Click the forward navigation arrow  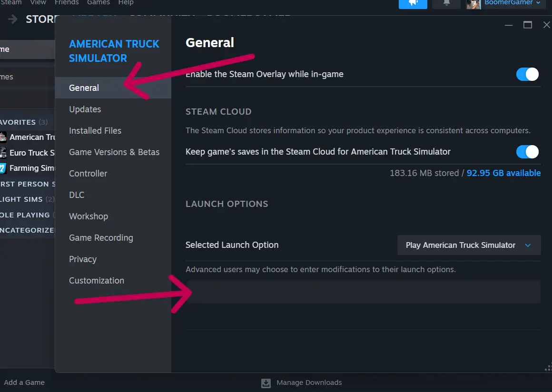10,20
